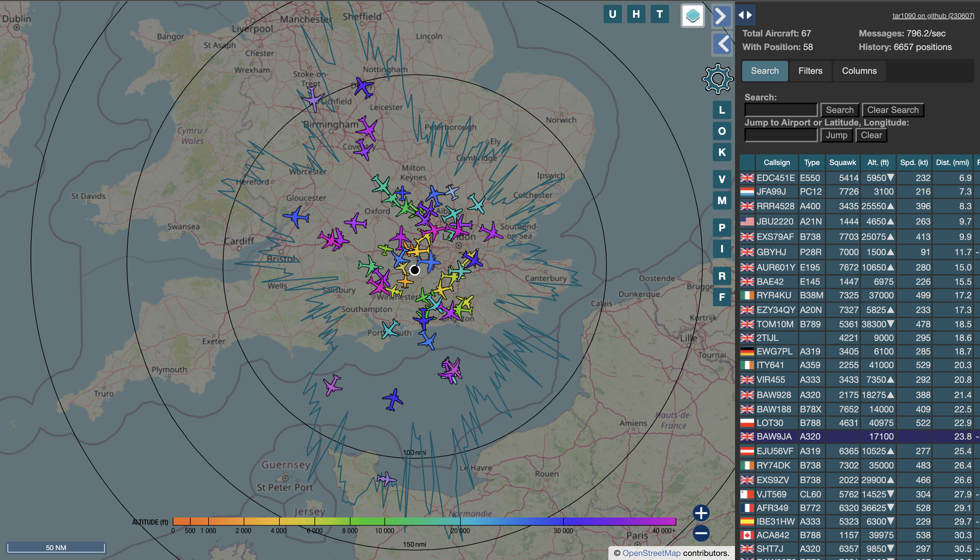Select the AFR349 aircraft row
This screenshot has height=560, width=980.
859,508
